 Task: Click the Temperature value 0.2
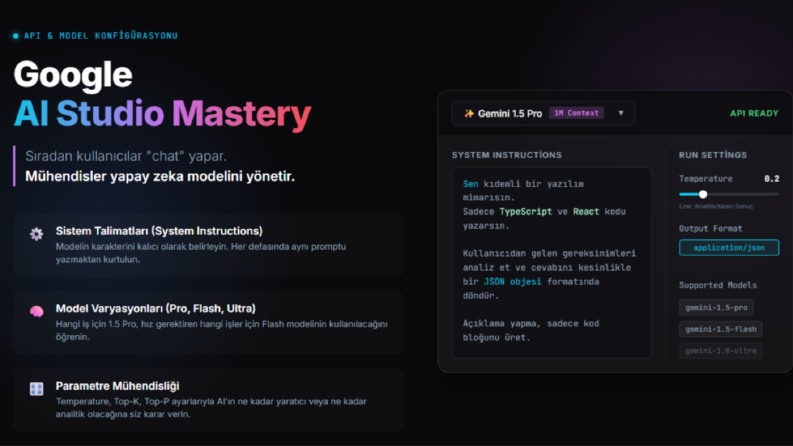point(771,179)
